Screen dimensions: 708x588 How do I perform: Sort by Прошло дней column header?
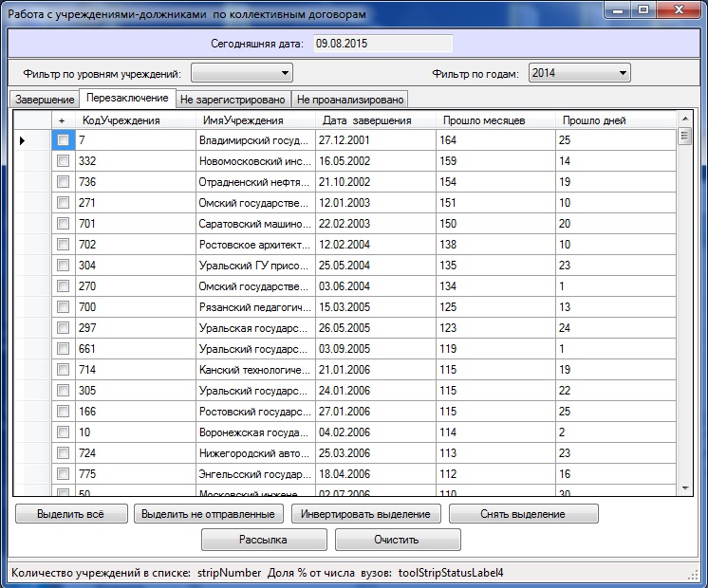[616, 120]
